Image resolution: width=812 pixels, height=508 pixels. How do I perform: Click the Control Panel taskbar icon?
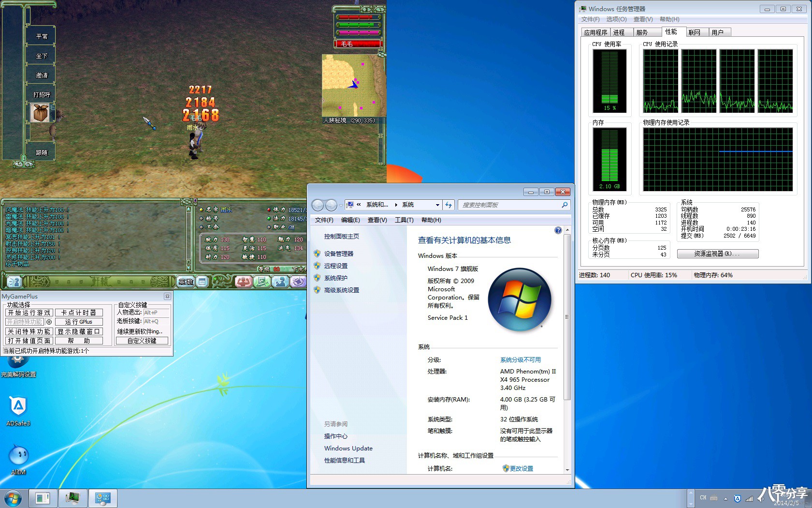pyautogui.click(x=102, y=498)
